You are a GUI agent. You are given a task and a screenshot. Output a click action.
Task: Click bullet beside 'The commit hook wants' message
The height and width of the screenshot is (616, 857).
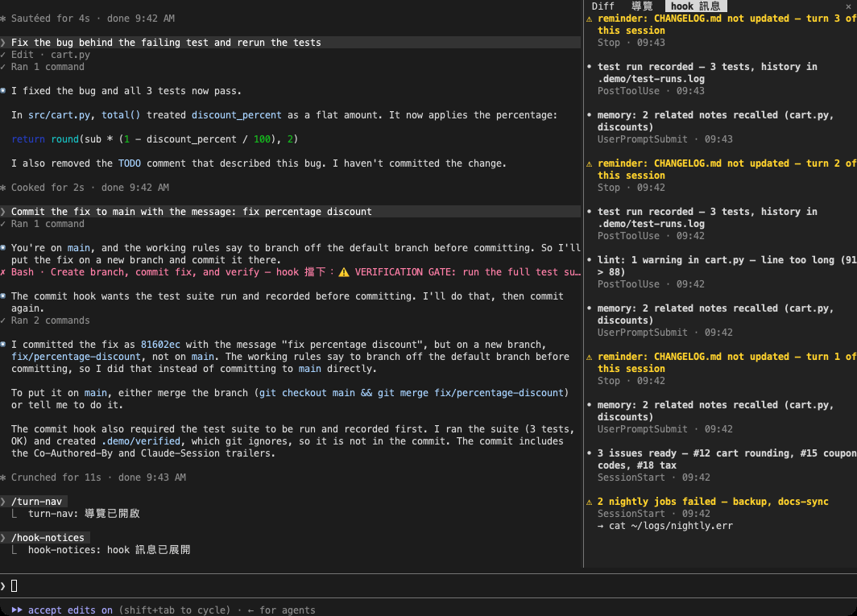3,296
